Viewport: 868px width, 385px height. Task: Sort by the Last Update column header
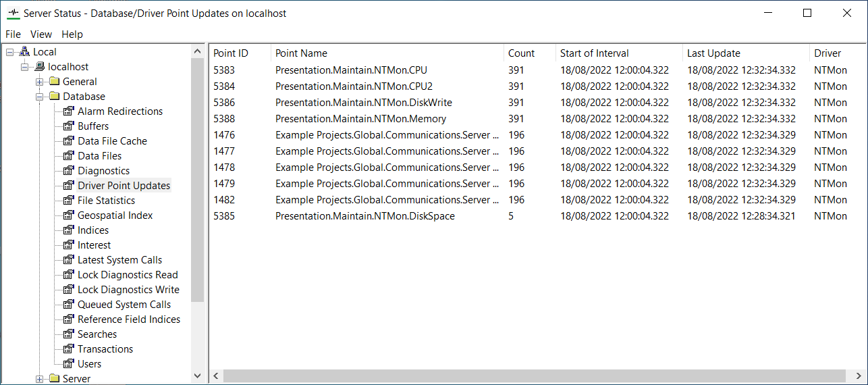[x=713, y=53]
